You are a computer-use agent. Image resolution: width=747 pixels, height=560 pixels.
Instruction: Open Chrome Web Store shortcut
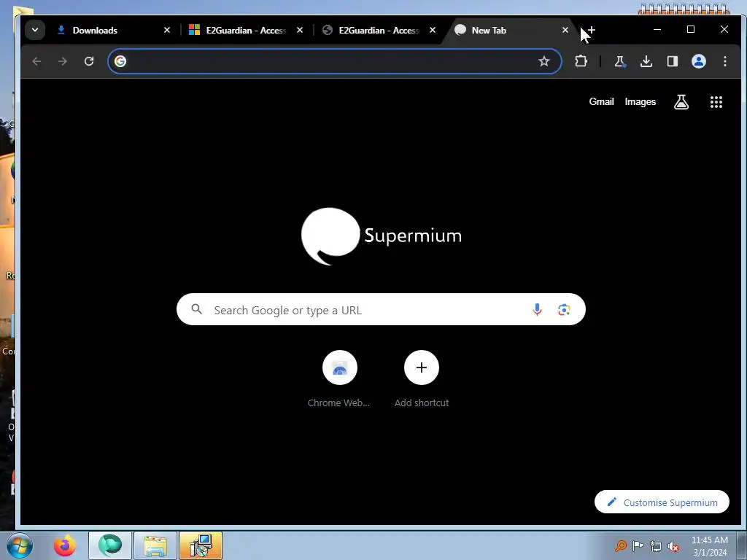point(339,379)
